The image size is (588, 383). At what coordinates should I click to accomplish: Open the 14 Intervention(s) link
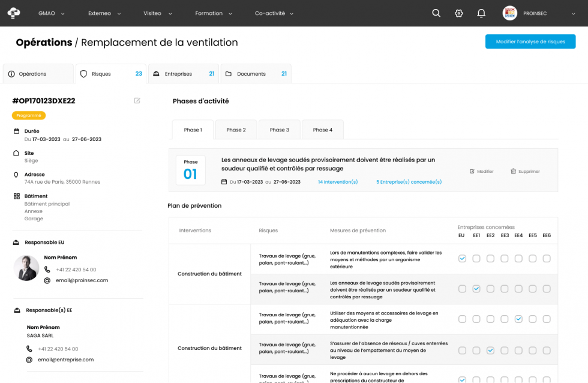[338, 182]
